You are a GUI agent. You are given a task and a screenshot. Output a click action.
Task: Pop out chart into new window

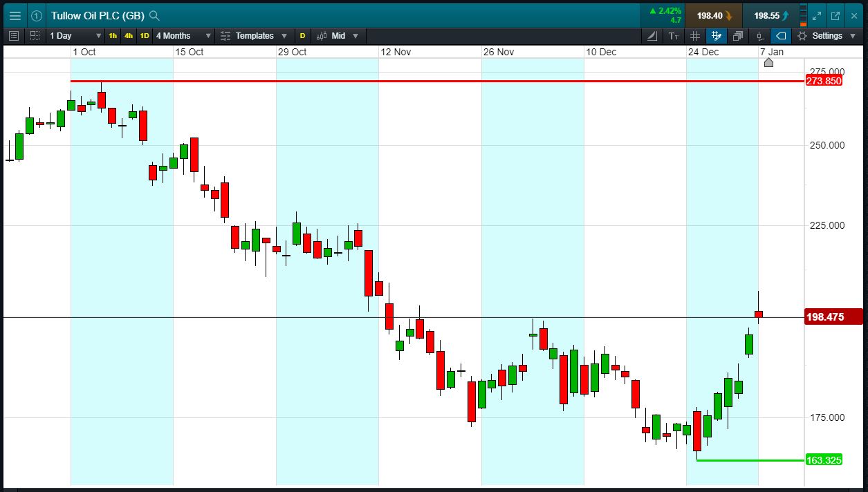(835, 15)
